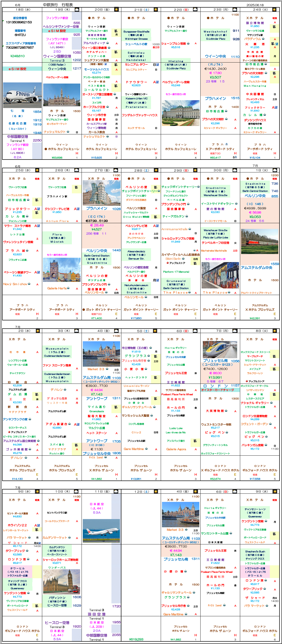Screen dimensions: 282x644
Task: Click the cloud icon in the 23日(月) header
Action: point(235,9)
